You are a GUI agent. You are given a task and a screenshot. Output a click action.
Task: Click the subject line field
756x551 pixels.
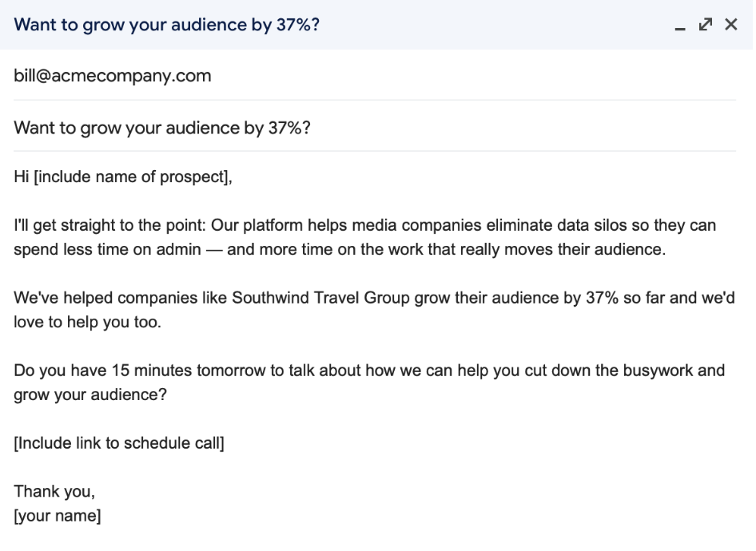(375, 128)
